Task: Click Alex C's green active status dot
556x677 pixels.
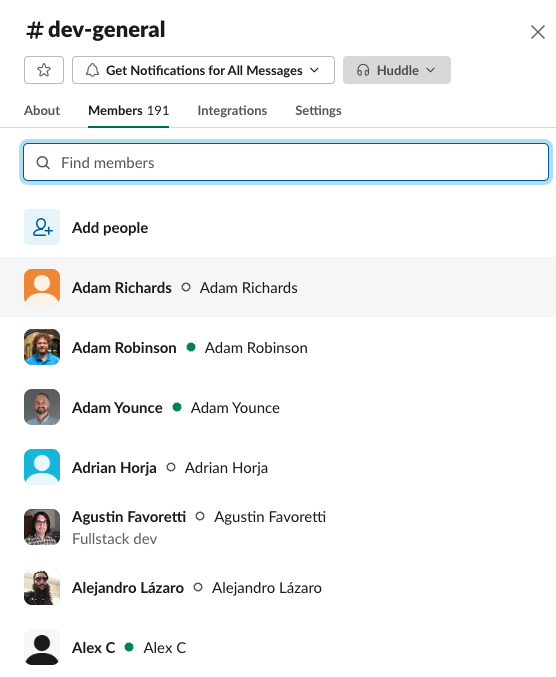Action: click(x=129, y=647)
